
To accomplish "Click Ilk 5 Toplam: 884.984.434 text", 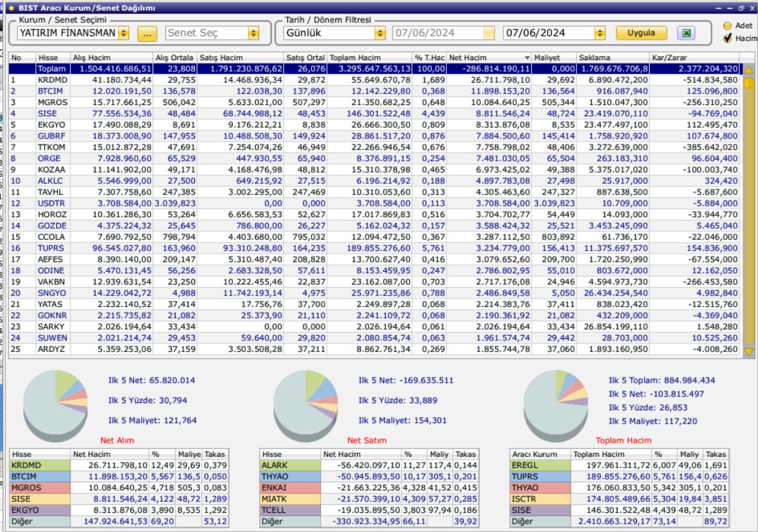I will click(x=662, y=380).
